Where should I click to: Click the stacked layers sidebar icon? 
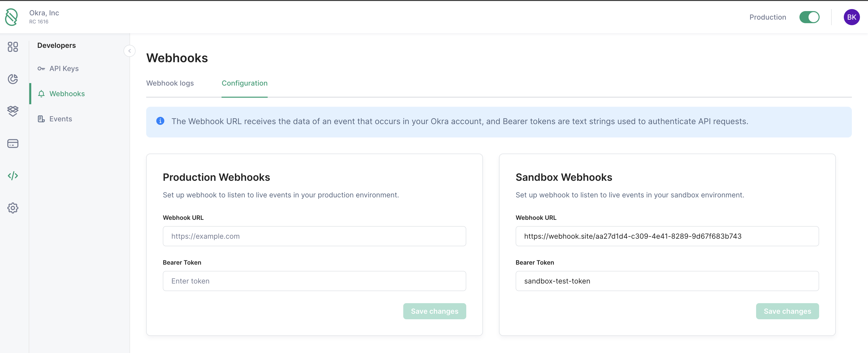tap(13, 111)
